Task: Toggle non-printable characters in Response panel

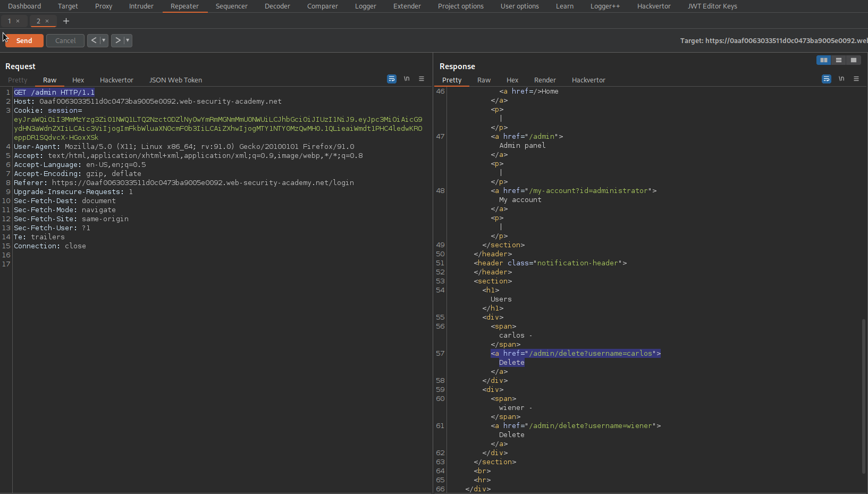Action: pos(841,79)
